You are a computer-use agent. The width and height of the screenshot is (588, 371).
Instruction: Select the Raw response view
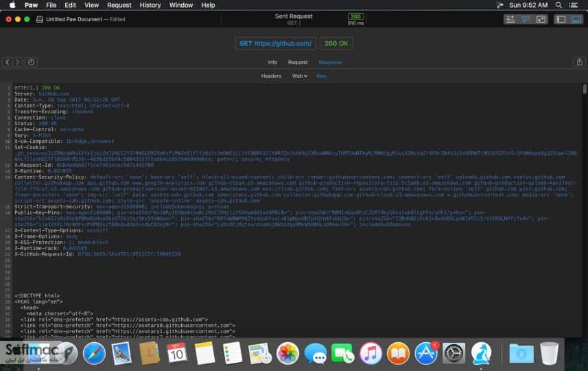pos(321,76)
